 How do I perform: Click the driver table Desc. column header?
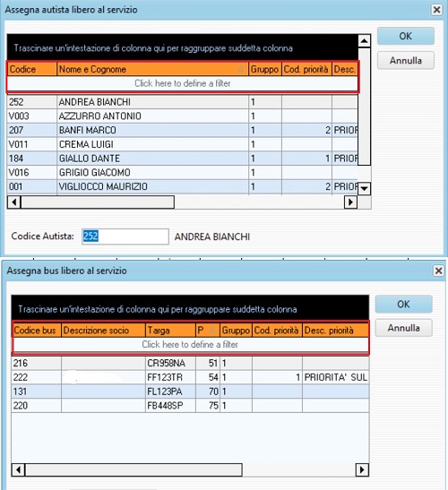click(345, 69)
